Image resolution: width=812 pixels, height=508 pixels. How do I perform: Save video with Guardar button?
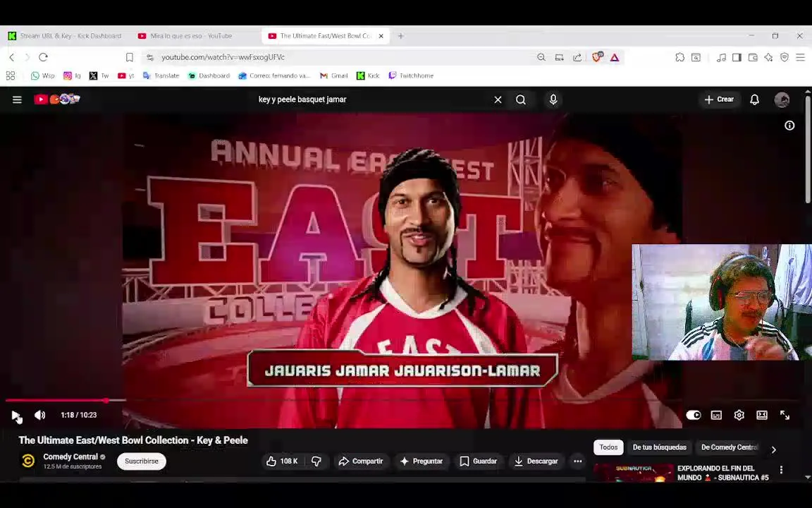tap(478, 461)
